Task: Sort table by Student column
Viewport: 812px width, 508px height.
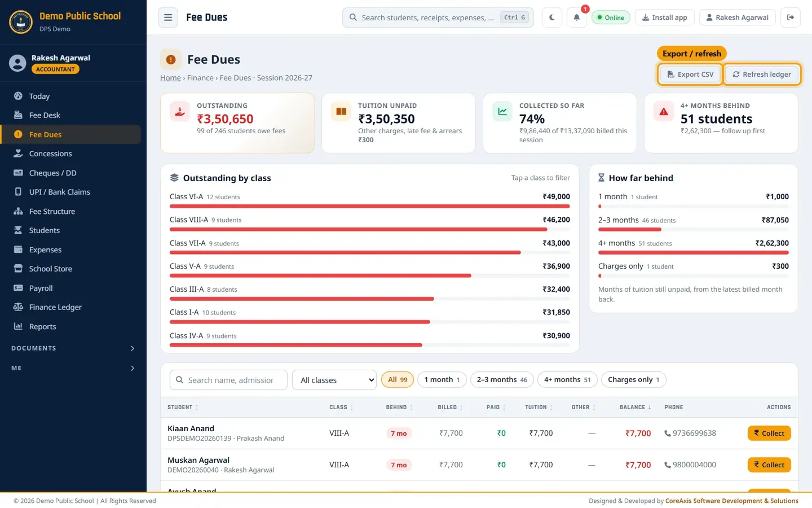Action: coord(183,407)
